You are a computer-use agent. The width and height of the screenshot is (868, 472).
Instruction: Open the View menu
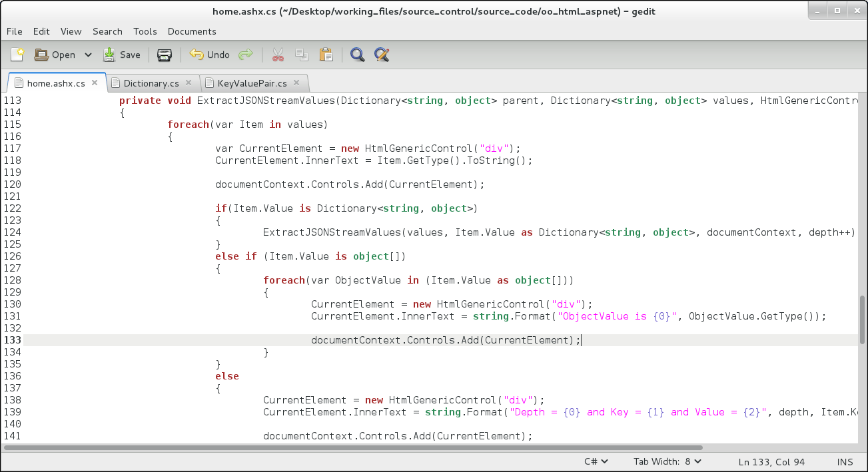(71, 31)
